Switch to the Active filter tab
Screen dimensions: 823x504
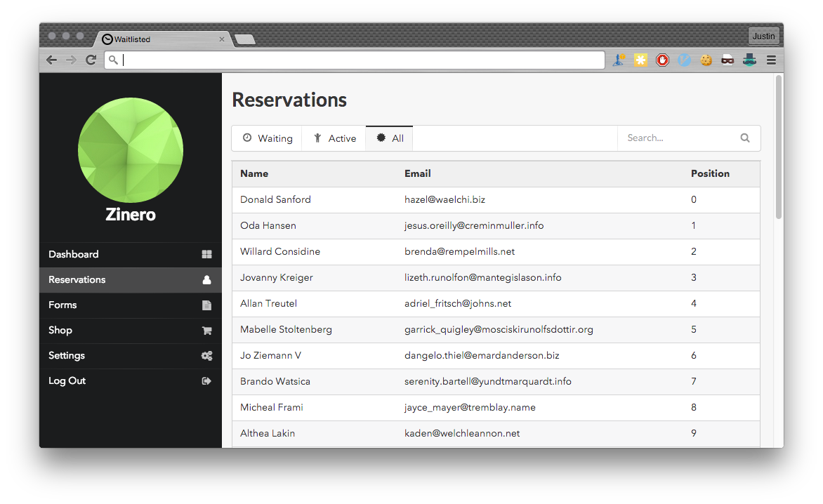click(x=334, y=138)
